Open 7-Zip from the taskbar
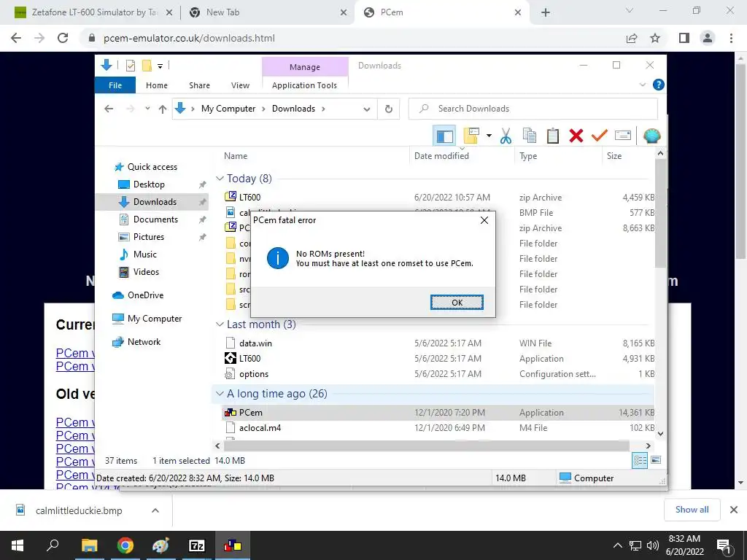This screenshot has width=747, height=560. coord(196,545)
